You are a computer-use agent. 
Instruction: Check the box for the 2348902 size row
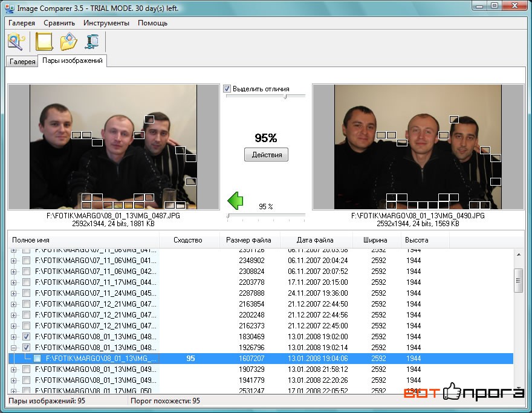click(x=26, y=261)
